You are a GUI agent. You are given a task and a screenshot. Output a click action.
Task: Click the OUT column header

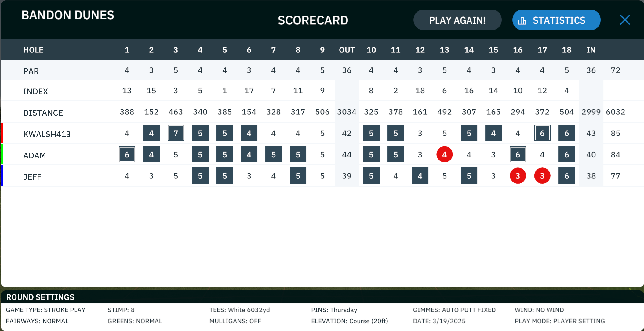pos(347,50)
